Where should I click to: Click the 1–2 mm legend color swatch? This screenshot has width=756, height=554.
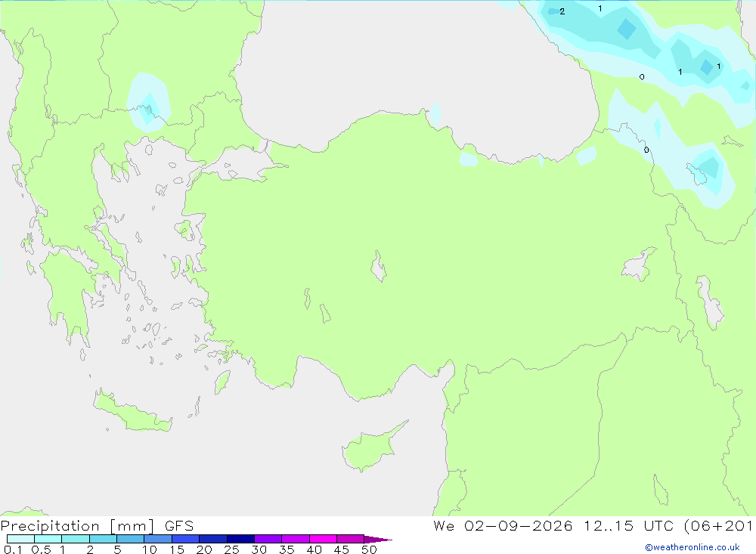[x=76, y=539]
